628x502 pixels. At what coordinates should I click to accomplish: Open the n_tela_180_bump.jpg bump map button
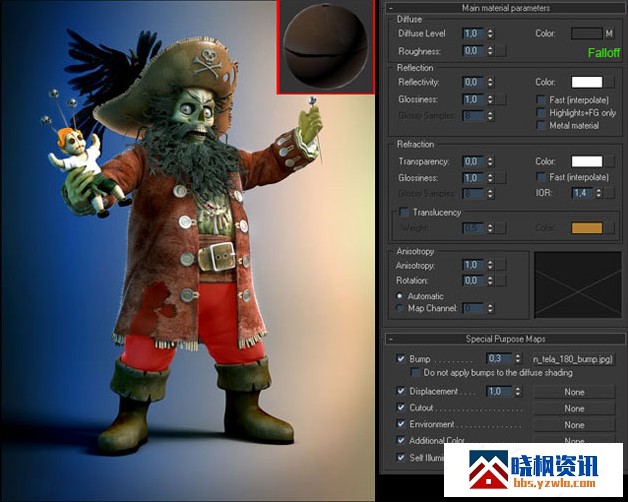coord(574,359)
